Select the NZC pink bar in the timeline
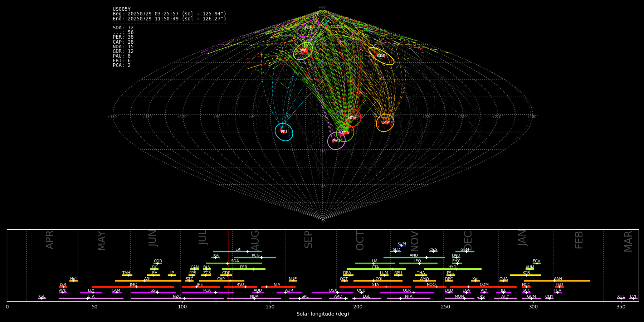644x322 pixels. click(x=177, y=298)
